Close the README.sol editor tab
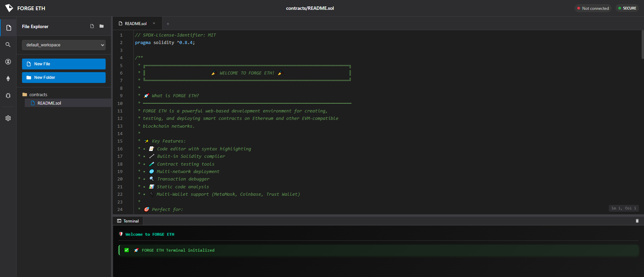Screen dimensions: 644x277 click(154, 23)
